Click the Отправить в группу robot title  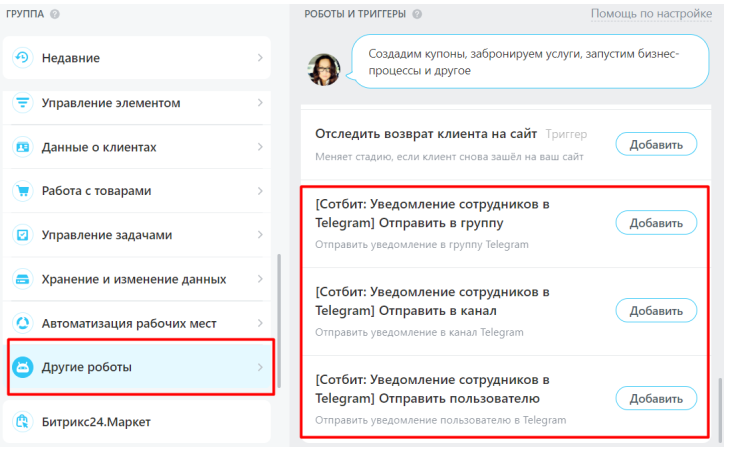432,214
